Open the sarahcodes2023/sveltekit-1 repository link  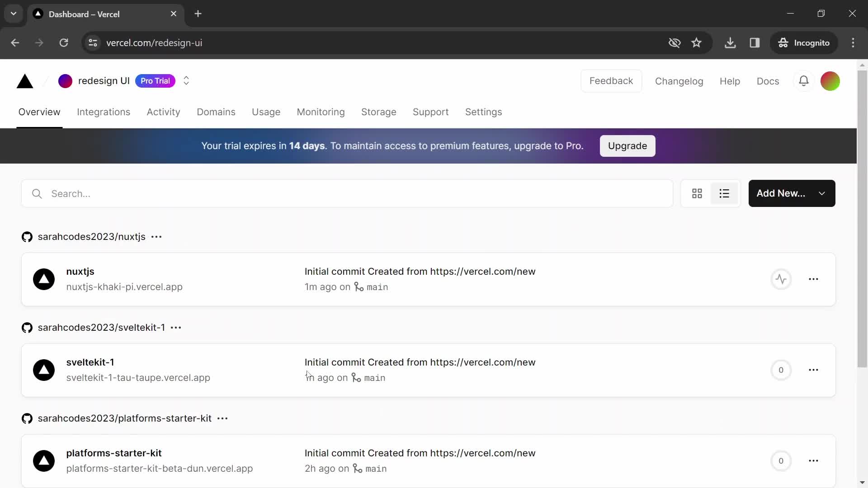pos(101,328)
